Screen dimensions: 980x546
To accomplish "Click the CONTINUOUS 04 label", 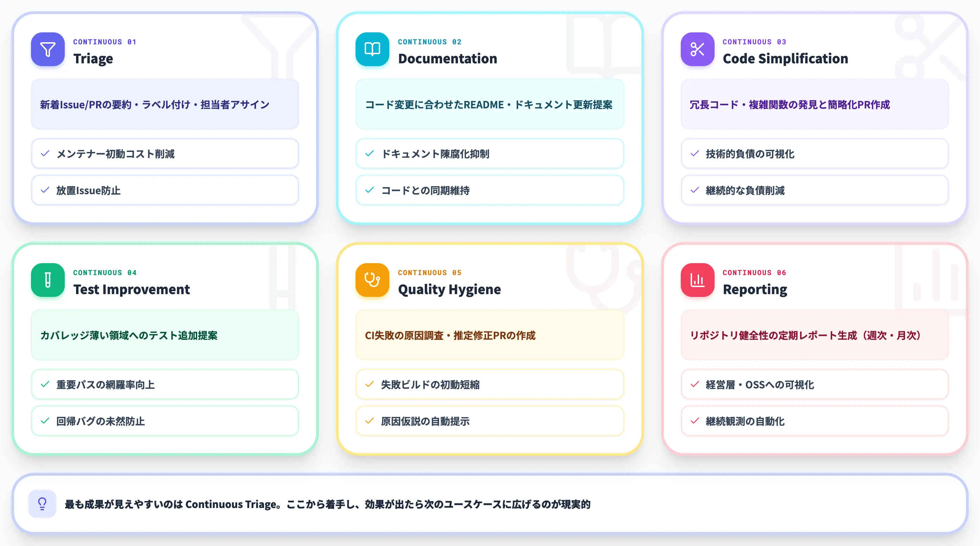I will click(x=105, y=273).
